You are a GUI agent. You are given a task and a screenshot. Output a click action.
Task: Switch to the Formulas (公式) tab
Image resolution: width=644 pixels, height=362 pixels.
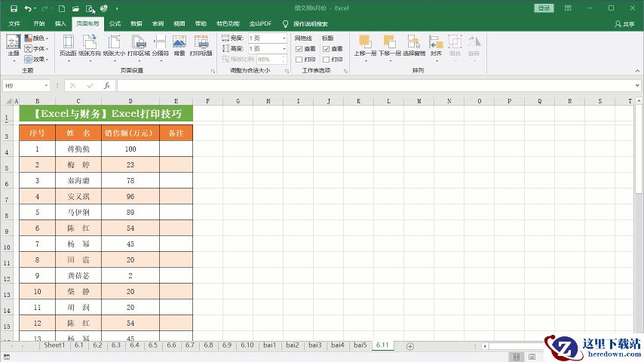115,24
